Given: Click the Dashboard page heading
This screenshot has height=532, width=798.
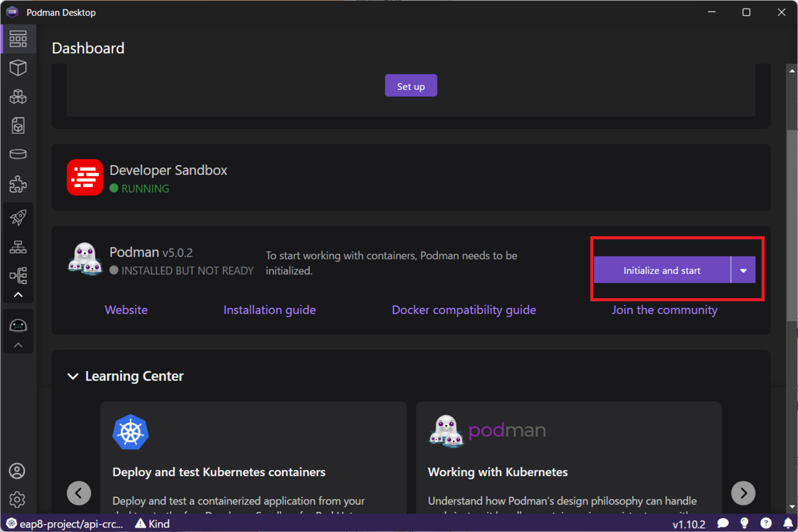Looking at the screenshot, I should tap(88, 48).
